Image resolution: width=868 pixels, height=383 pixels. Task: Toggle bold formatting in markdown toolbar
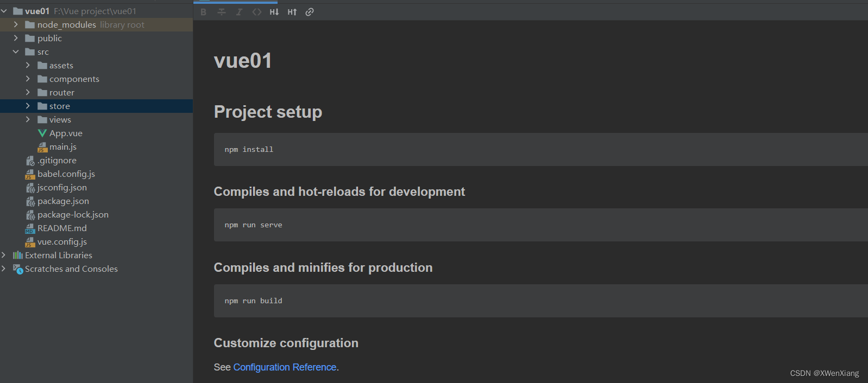pos(203,12)
